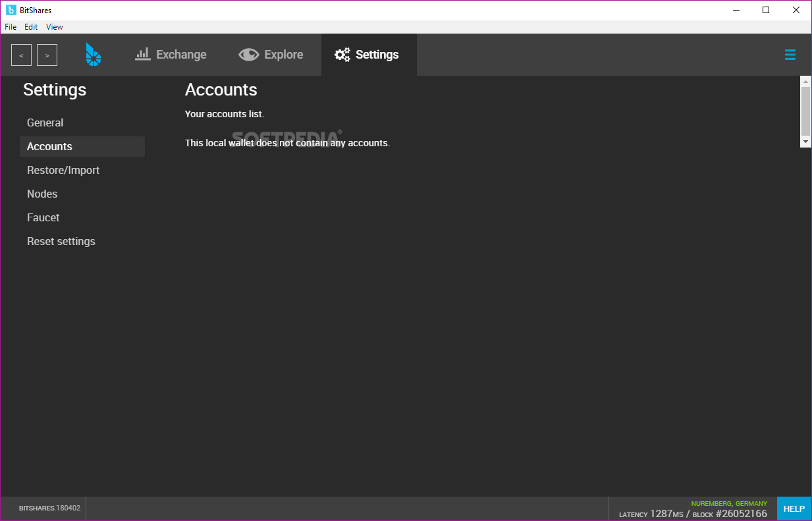This screenshot has height=521, width=812.
Task: Open the File menu
Action: pos(11,27)
